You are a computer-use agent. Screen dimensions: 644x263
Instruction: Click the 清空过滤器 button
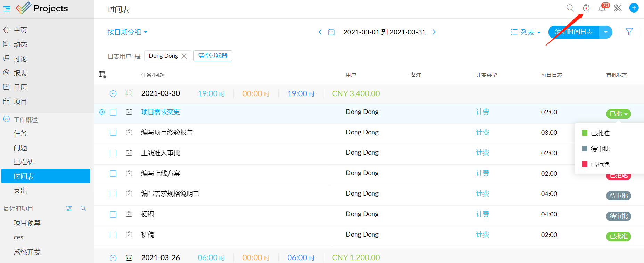pyautogui.click(x=213, y=56)
